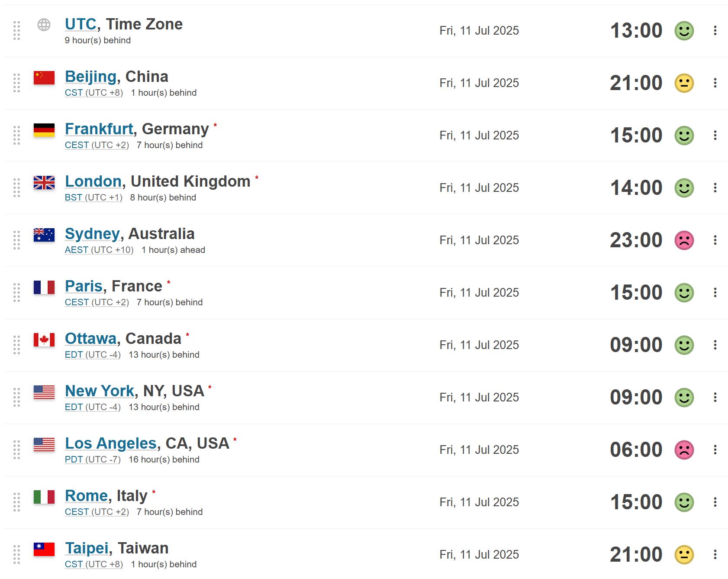Click the AEST (UTC +10) timezone link
Viewport: 728px width, 579px height.
[x=99, y=250]
